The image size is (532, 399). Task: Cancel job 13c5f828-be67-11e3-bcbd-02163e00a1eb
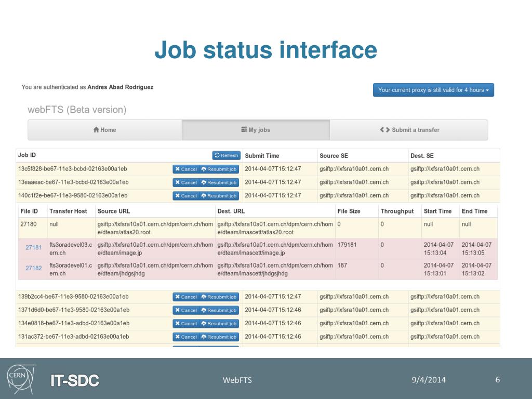click(x=185, y=169)
